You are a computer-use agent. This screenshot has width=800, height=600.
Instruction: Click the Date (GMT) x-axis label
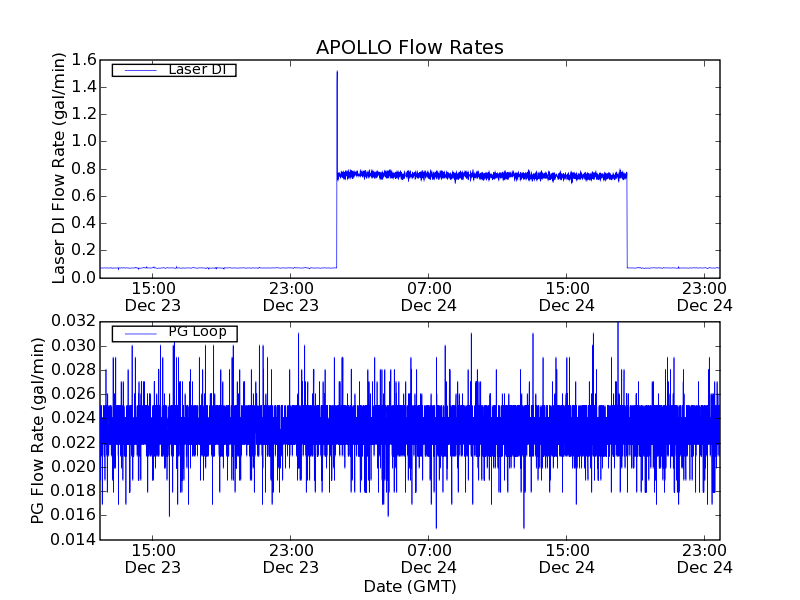pos(410,586)
